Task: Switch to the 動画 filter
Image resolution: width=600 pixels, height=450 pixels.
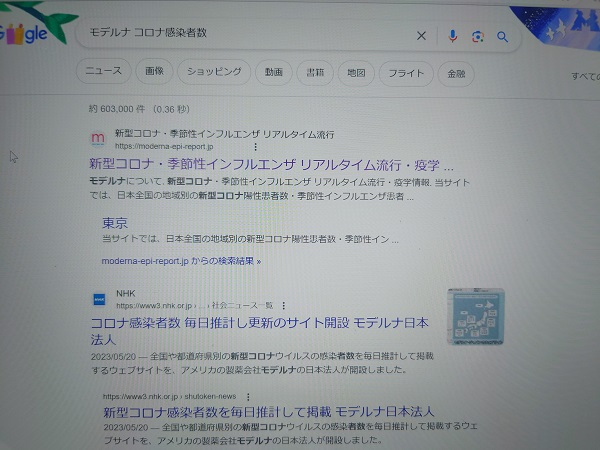Action: pos(274,72)
